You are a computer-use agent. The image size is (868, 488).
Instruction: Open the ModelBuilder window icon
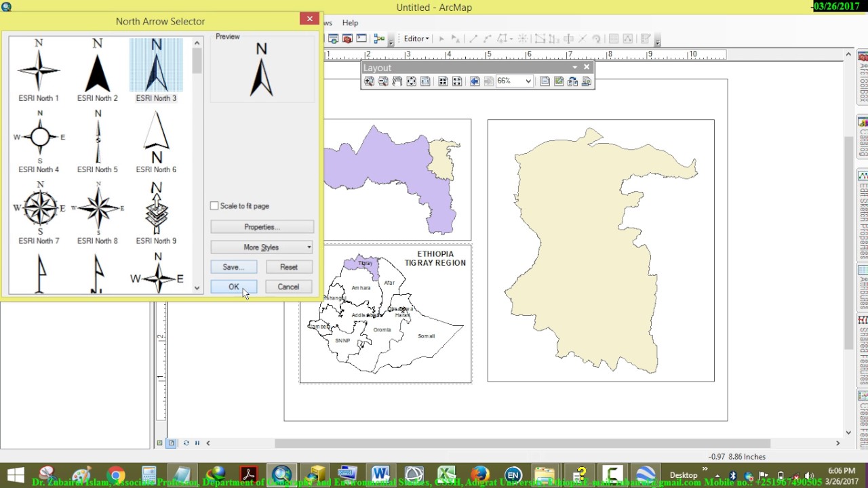(379, 39)
